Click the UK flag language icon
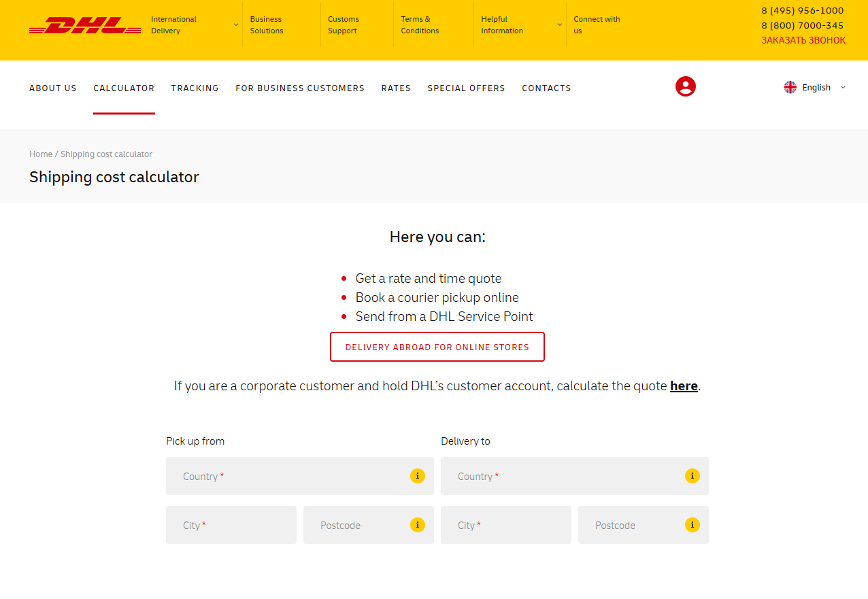Screen dimensions: 868x599 [x=790, y=87]
